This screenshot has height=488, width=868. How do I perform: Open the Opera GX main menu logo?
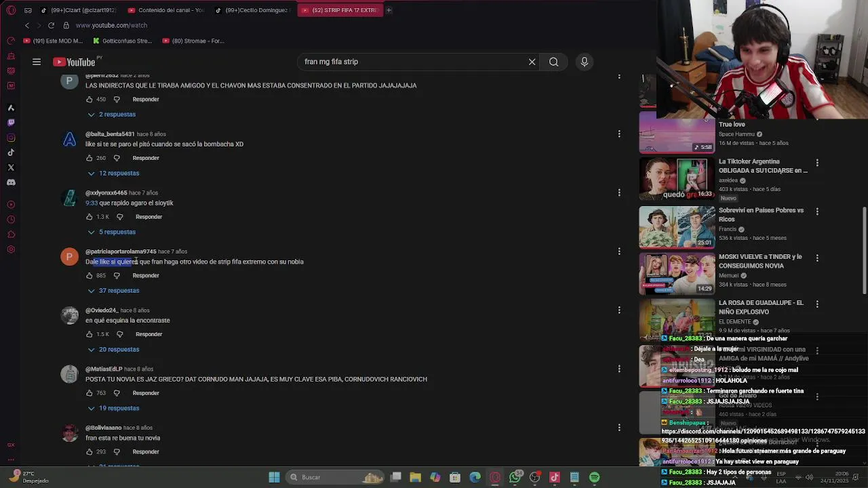coord(11,10)
